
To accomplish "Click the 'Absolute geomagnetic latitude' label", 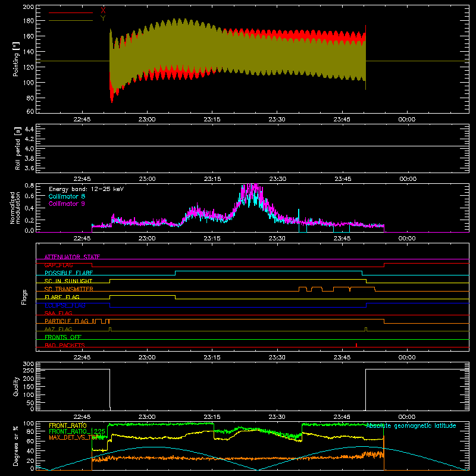I will click(x=411, y=425).
